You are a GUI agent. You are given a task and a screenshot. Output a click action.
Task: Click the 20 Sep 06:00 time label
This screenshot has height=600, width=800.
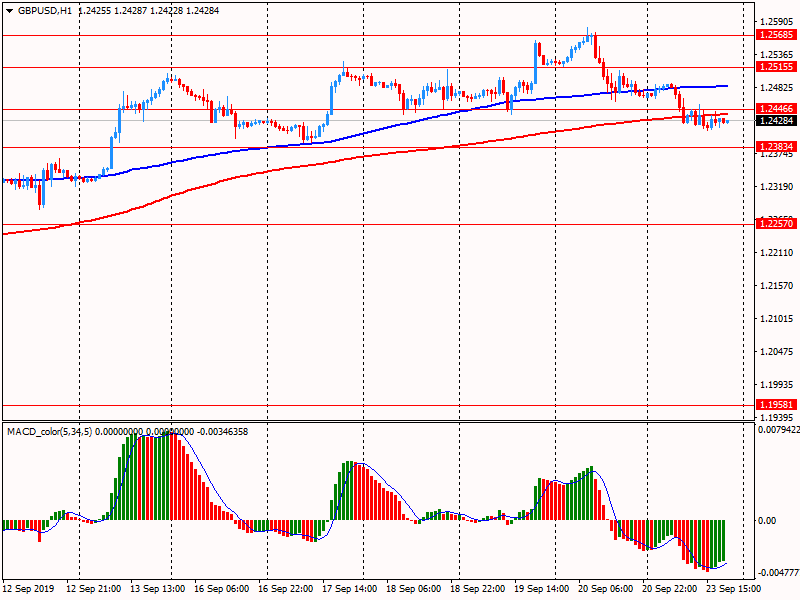[606, 589]
